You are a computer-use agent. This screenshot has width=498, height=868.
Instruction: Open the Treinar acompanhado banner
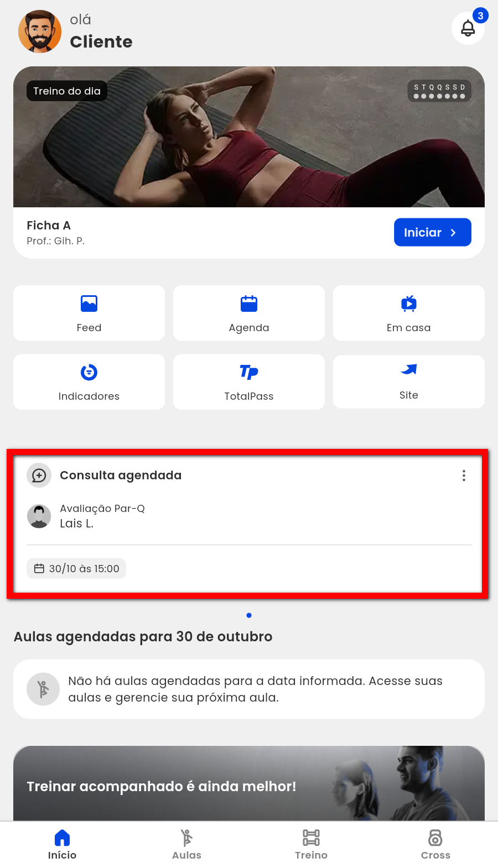coord(249,784)
